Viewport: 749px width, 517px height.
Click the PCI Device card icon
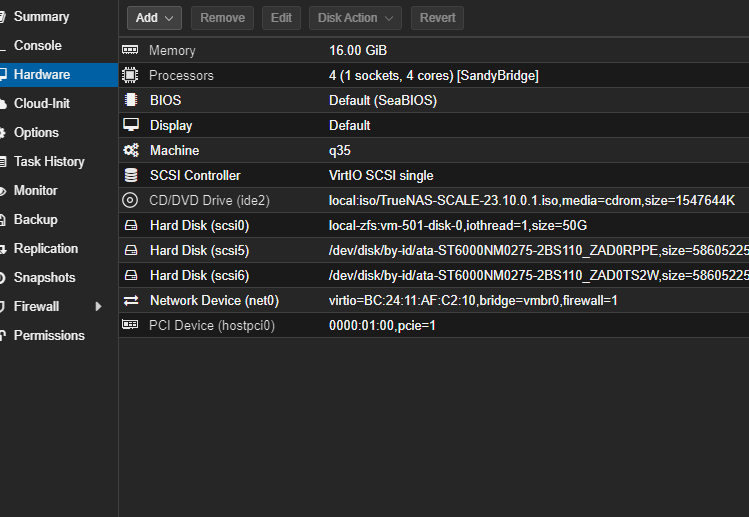130,325
